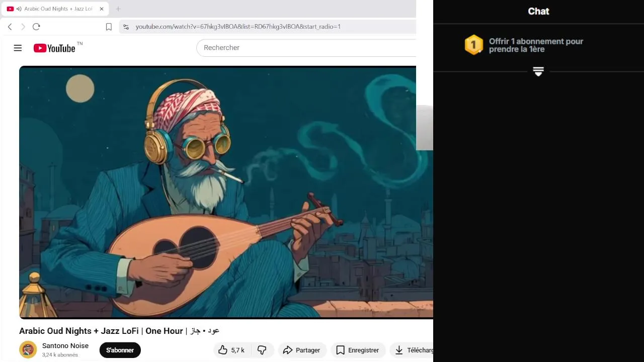
Task: Download the video with Télécharger
Action: coord(413,350)
